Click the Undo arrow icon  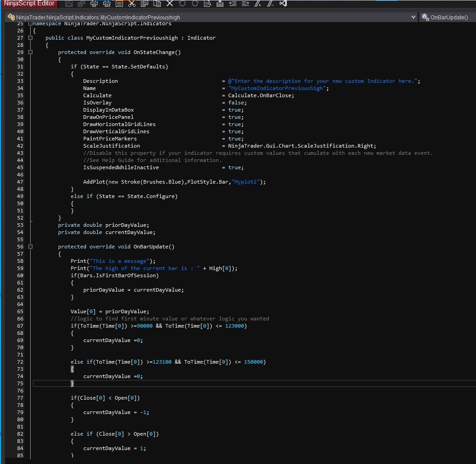pyautogui.click(x=182, y=4)
